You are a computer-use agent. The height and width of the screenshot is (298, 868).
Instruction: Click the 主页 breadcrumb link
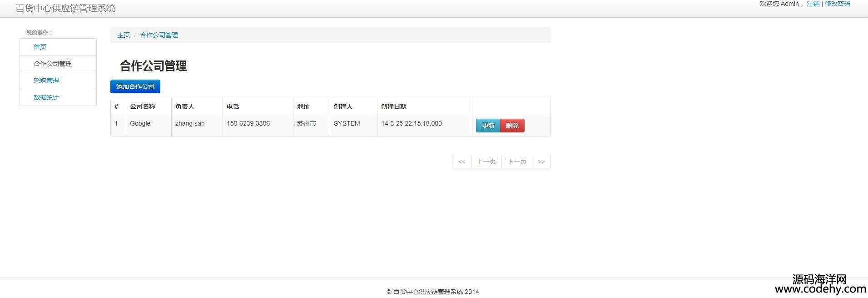124,35
